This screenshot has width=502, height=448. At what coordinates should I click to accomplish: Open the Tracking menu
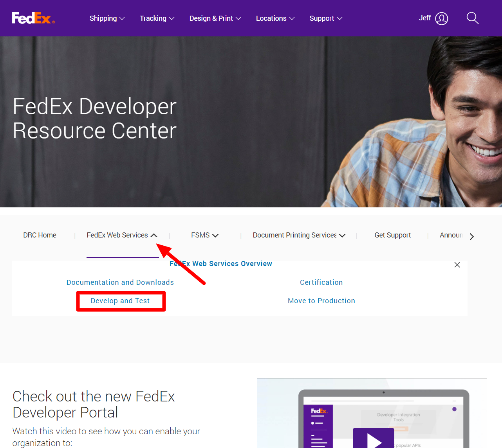click(x=157, y=18)
